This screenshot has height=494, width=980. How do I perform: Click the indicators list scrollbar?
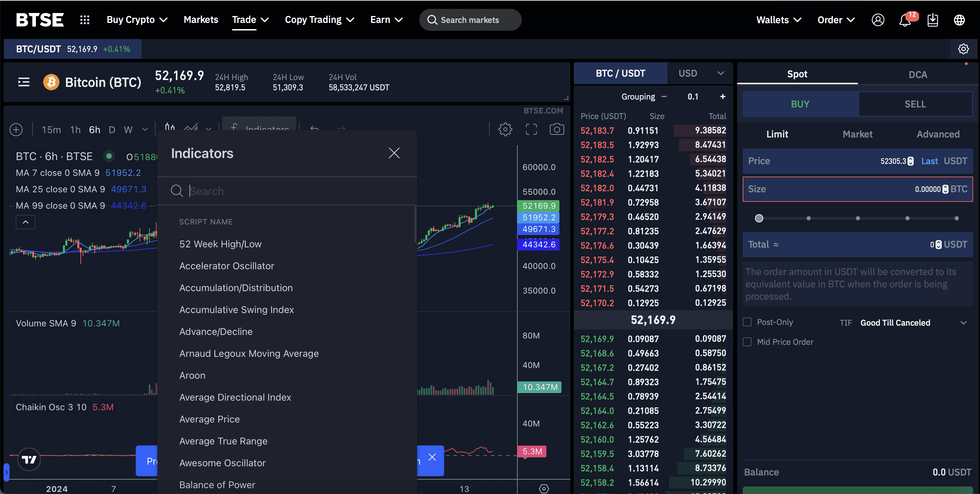click(x=415, y=224)
